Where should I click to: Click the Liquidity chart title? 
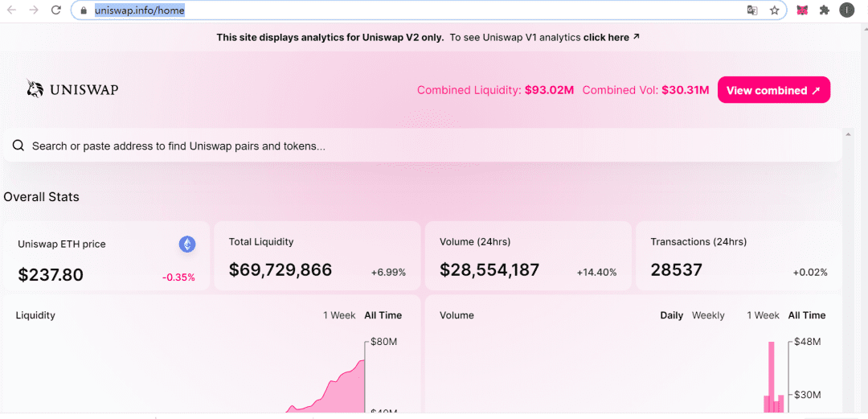click(x=35, y=315)
